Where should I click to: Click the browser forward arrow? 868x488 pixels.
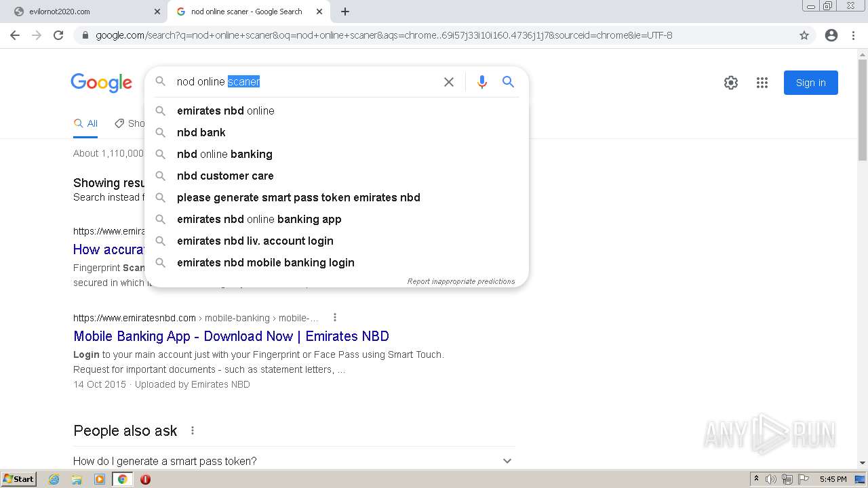[x=37, y=35]
